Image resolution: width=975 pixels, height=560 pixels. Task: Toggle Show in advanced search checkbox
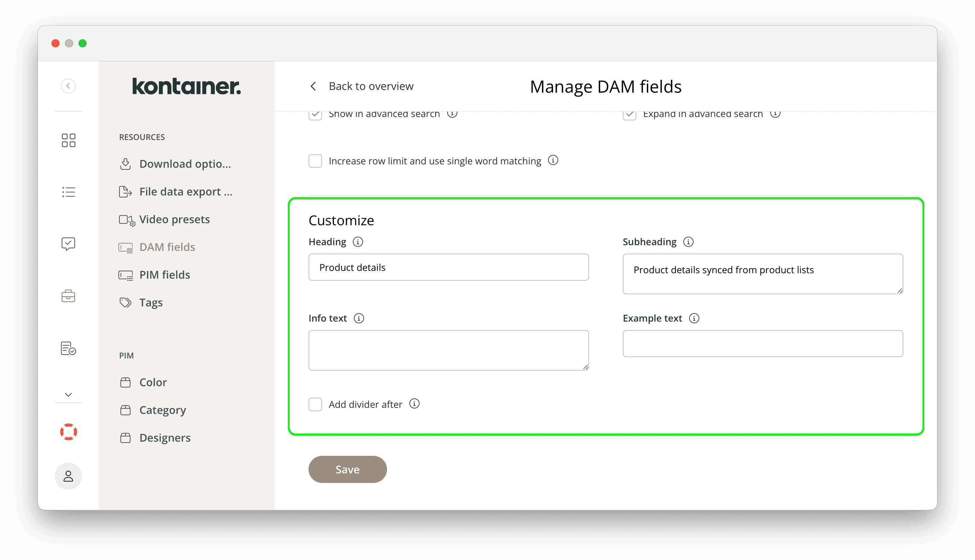click(x=315, y=114)
